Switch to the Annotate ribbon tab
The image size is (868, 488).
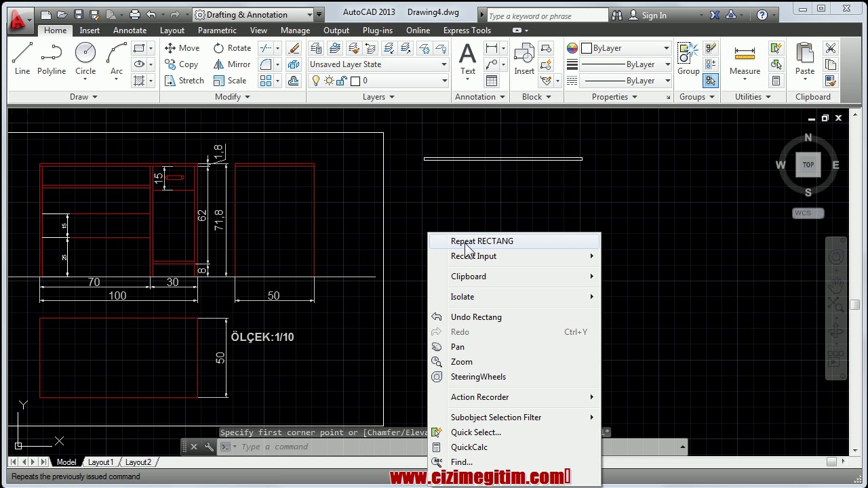130,30
